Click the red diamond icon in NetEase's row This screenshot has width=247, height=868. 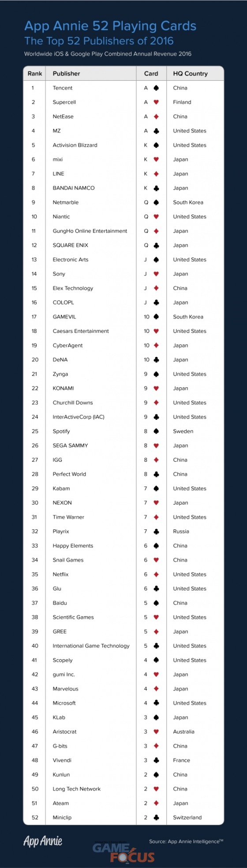[156, 117]
